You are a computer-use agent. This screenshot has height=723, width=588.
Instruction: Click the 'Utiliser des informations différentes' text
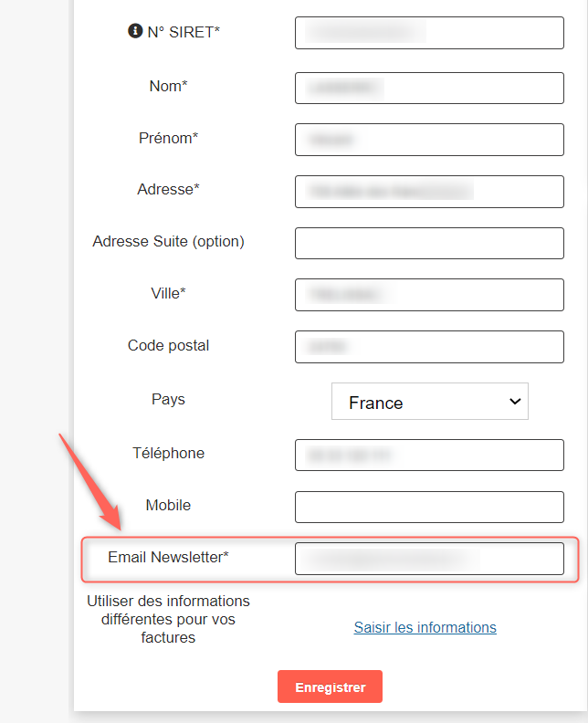tap(168, 619)
